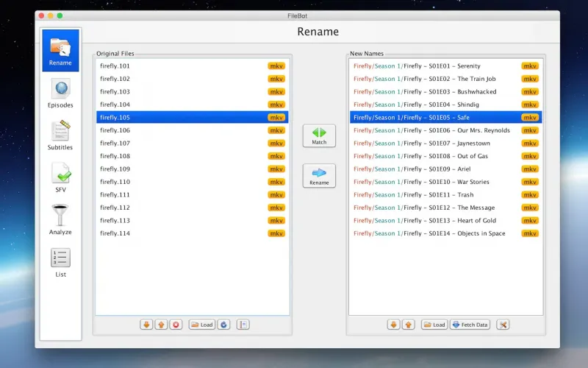Select the S01E08 - Out of Gas name
588x368 pixels.
446,156
